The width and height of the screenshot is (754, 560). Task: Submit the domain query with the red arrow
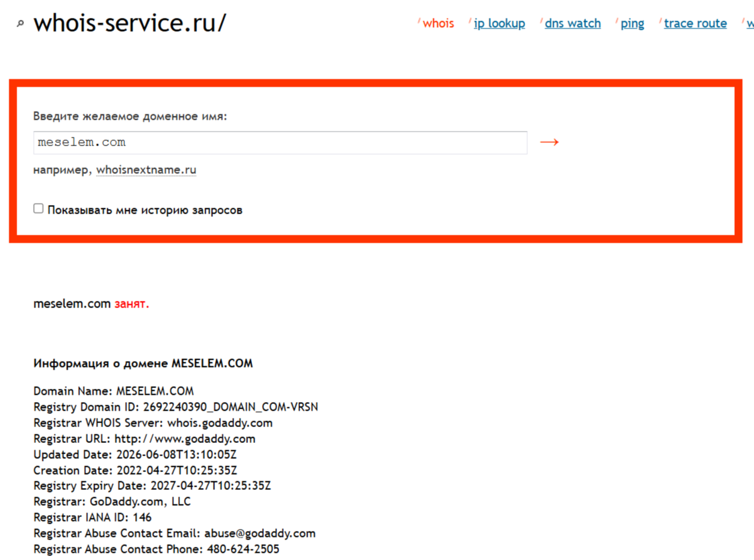[549, 142]
